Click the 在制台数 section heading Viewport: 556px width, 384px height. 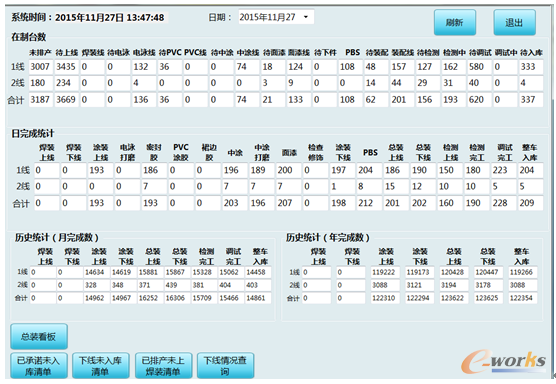coord(29,37)
